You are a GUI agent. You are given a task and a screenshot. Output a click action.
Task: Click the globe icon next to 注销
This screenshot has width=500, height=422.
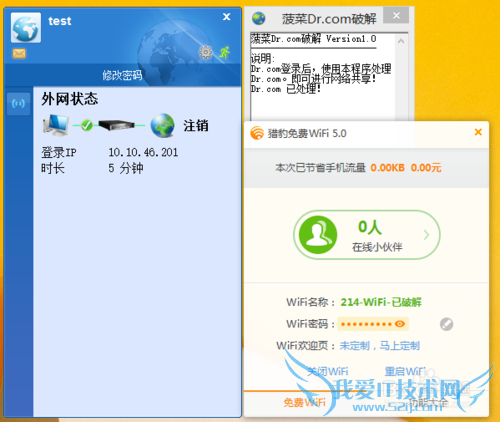pos(162,126)
